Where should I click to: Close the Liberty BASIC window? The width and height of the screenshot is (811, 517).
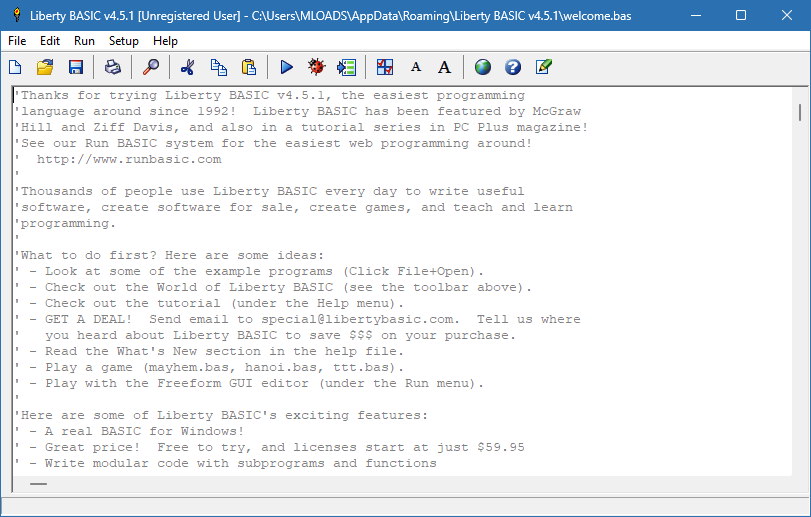[787, 15]
